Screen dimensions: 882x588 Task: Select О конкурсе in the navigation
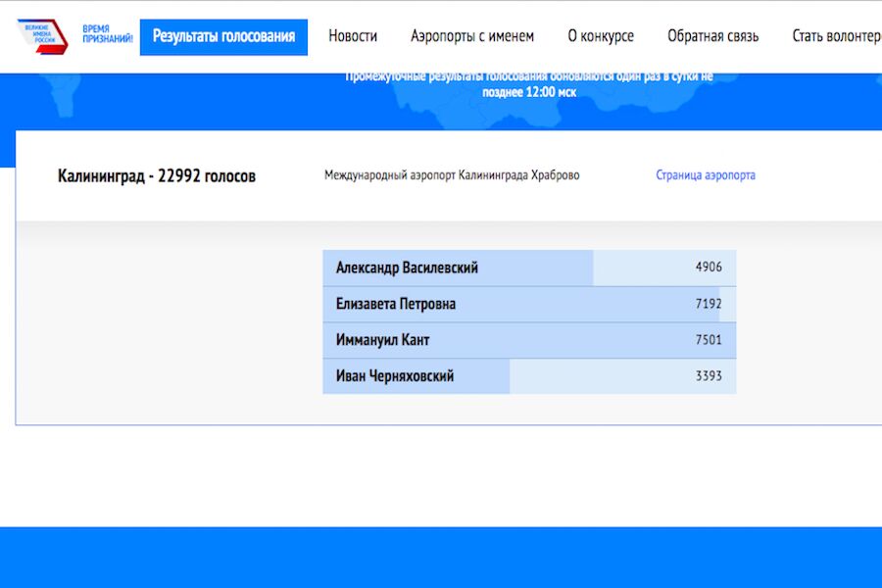pyautogui.click(x=601, y=36)
